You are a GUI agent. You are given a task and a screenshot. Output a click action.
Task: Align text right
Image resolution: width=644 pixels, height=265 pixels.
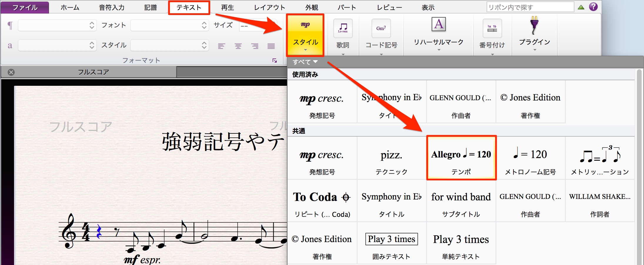pos(255,46)
